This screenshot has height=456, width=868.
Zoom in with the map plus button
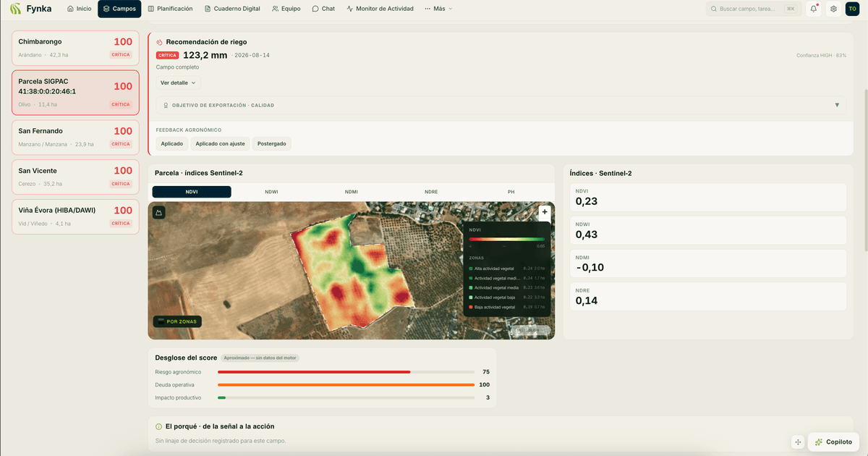[544, 212]
